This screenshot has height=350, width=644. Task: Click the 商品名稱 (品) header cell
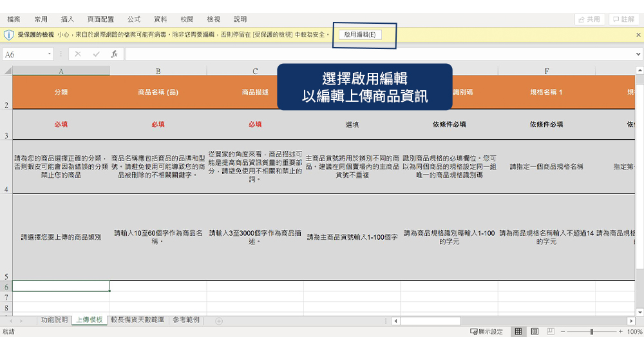click(158, 92)
